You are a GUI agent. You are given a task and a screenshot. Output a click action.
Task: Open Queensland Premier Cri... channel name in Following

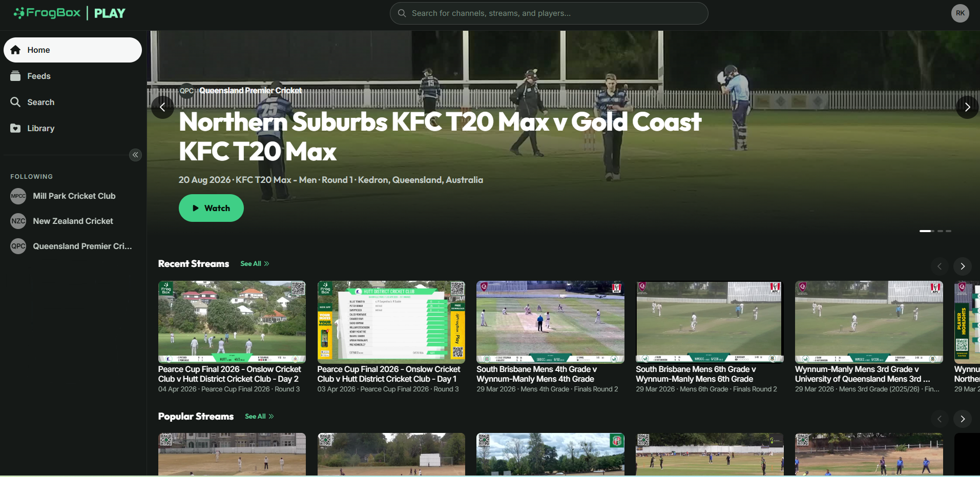[x=82, y=246]
